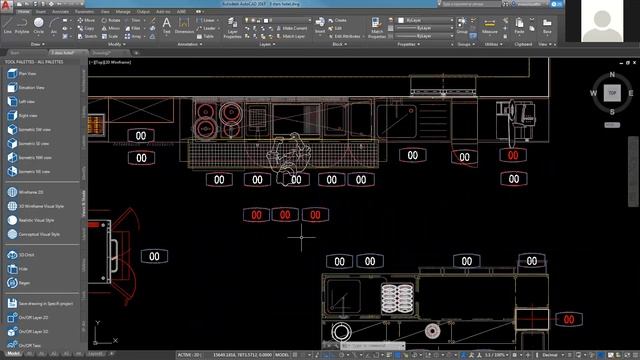The width and height of the screenshot is (640, 360).
Task: Choose the Rotate command
Action: [111, 20]
